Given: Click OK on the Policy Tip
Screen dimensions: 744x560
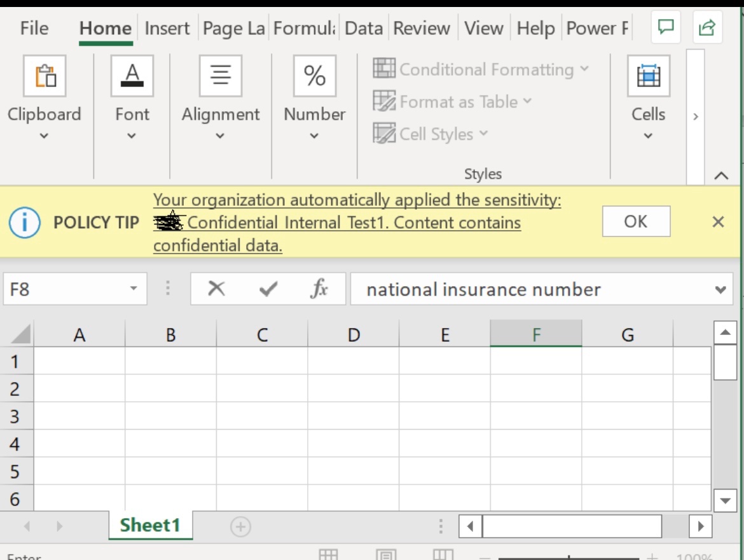Looking at the screenshot, I should pyautogui.click(x=636, y=221).
